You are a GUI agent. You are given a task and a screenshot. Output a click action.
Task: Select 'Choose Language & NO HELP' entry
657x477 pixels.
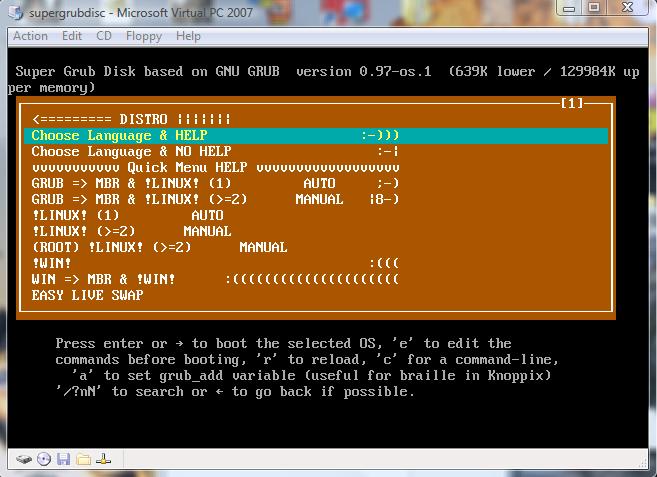(x=316, y=152)
